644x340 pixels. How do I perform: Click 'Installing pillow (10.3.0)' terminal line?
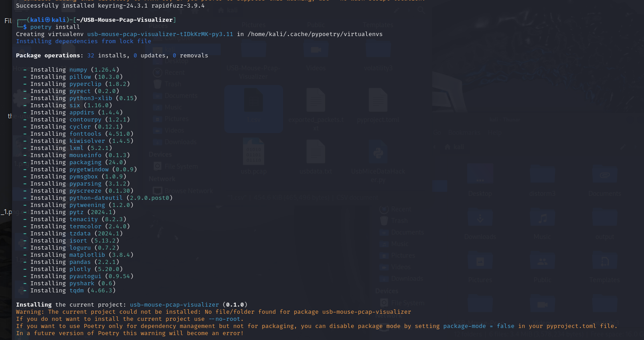pos(73,77)
